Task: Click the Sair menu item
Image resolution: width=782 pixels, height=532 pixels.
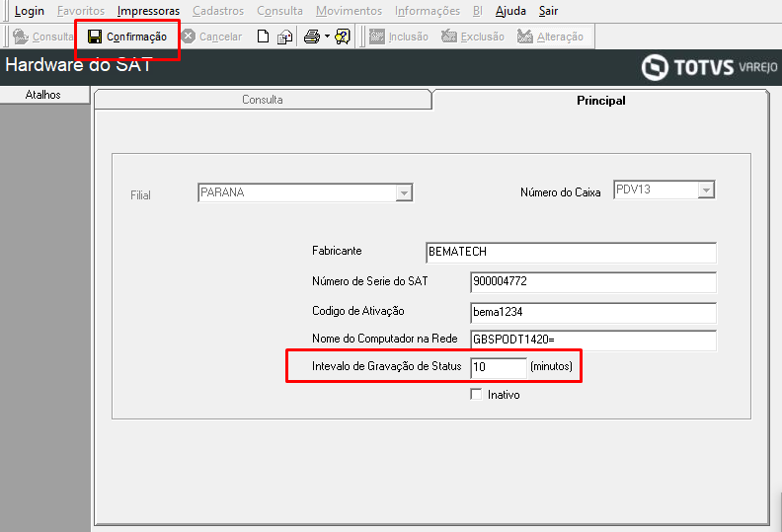Action: 548,11
